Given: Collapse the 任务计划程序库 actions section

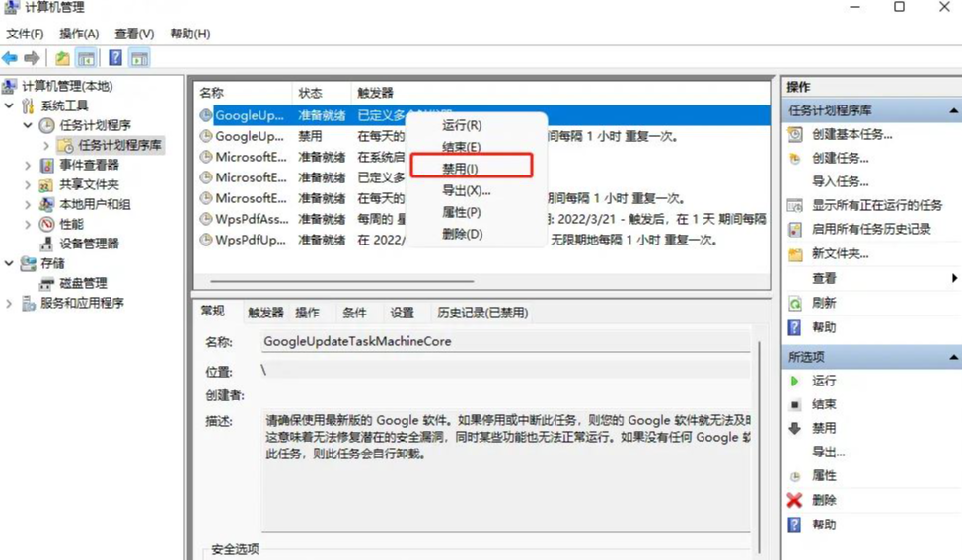Looking at the screenshot, I should [x=953, y=111].
